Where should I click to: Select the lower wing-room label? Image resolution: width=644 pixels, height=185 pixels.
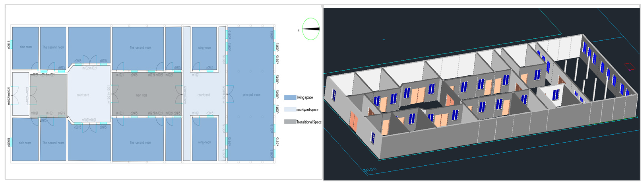point(204,142)
